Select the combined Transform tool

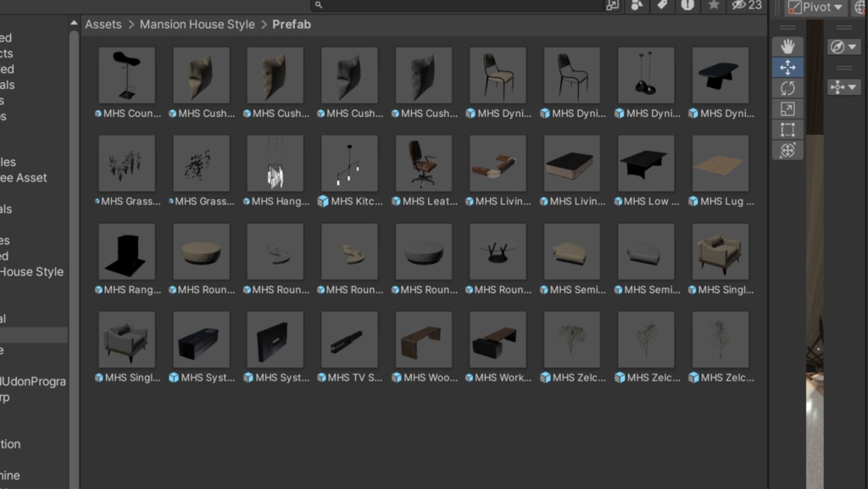pos(787,149)
